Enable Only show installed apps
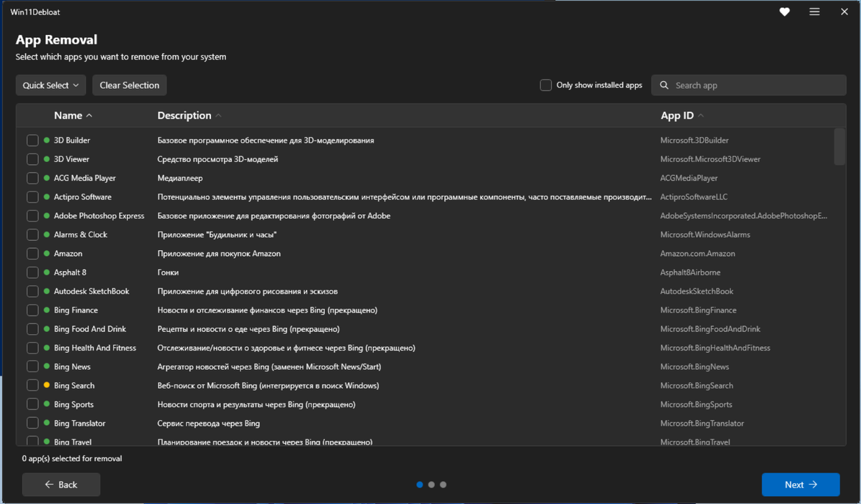Screen dimensions: 861x504 click(546, 85)
